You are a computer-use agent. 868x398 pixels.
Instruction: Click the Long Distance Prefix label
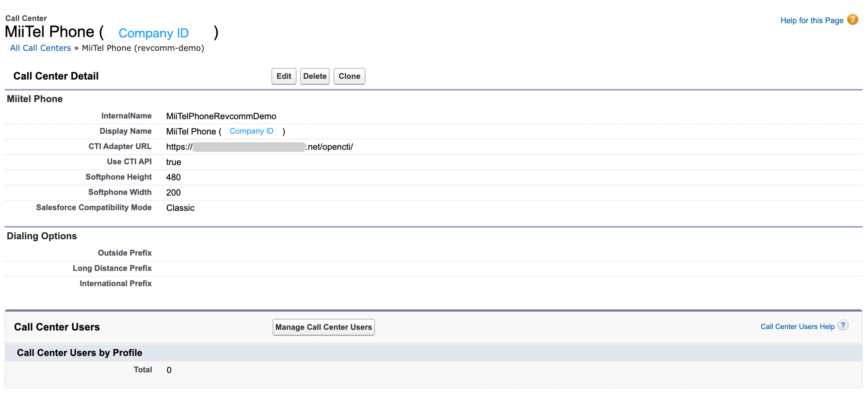[x=112, y=268]
